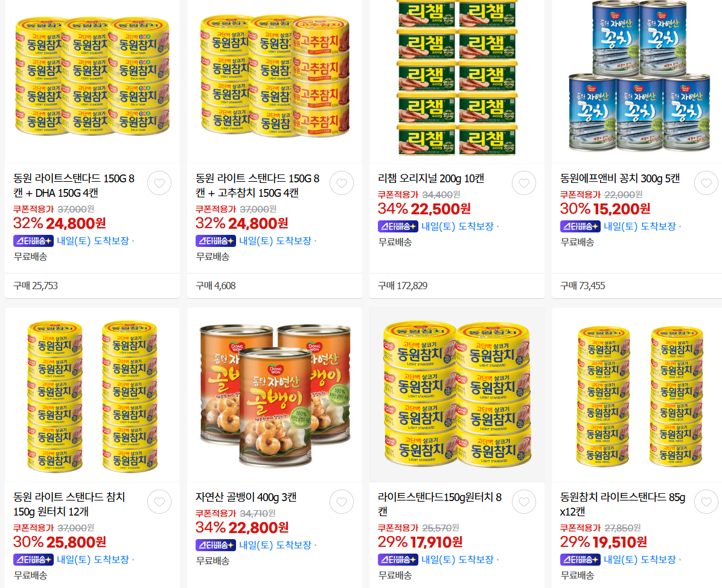Click 스타배송 badge under the 22,500원 price

click(398, 226)
